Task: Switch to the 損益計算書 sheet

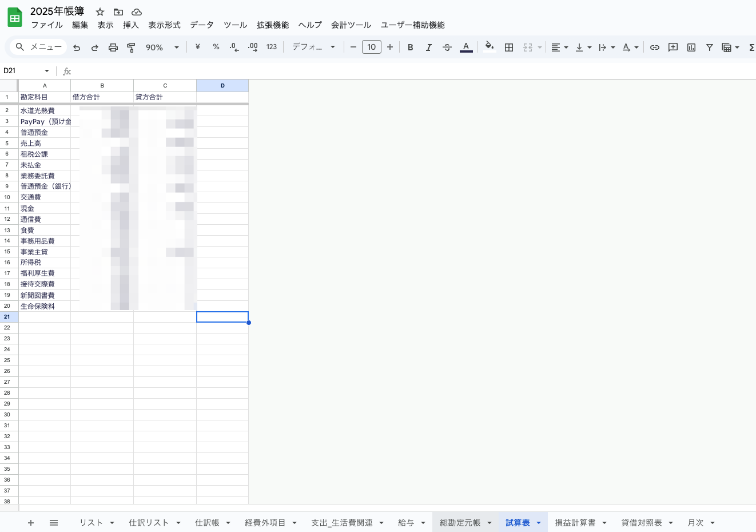Action: [x=576, y=522]
